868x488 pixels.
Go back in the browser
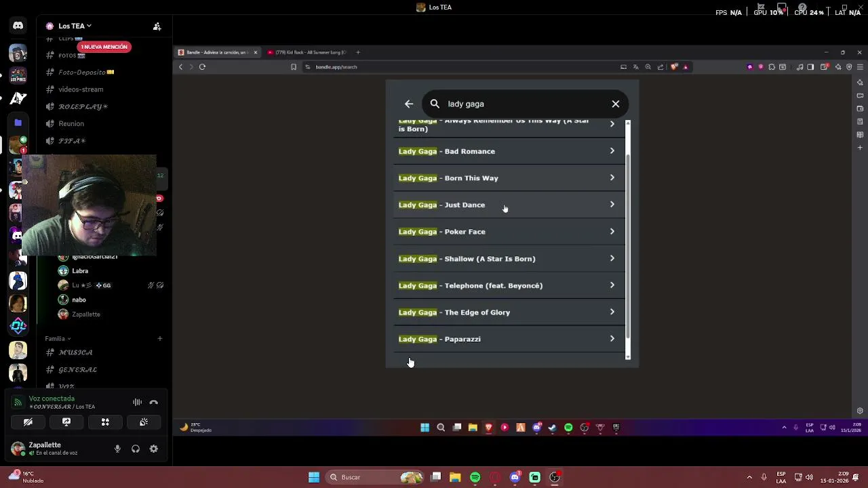point(180,66)
